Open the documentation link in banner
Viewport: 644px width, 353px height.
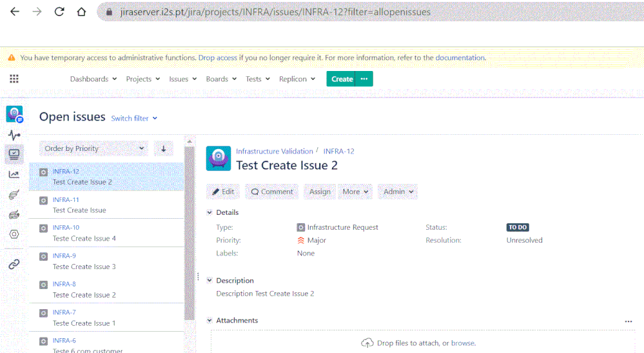460,57
